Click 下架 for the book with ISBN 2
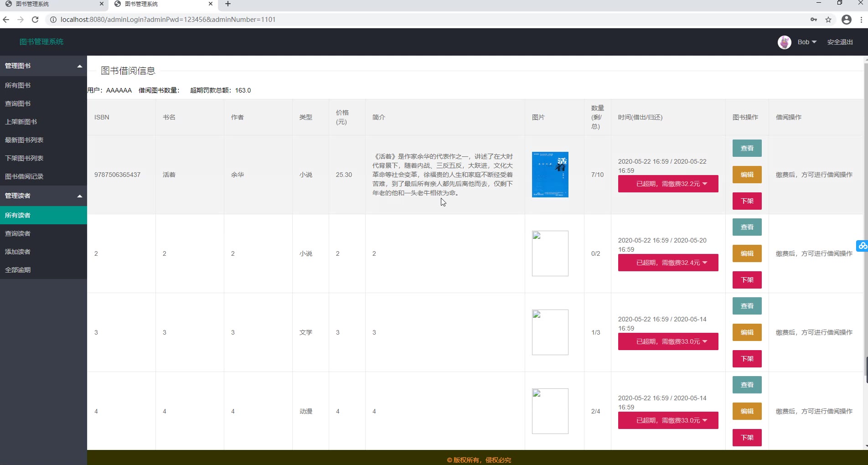This screenshot has width=868, height=465. tap(747, 280)
